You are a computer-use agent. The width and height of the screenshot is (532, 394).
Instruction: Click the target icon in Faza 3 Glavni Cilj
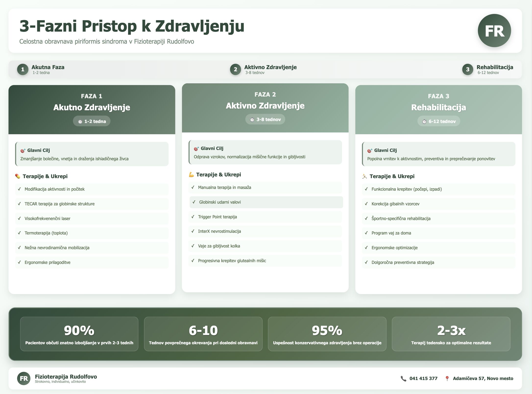pos(370,150)
